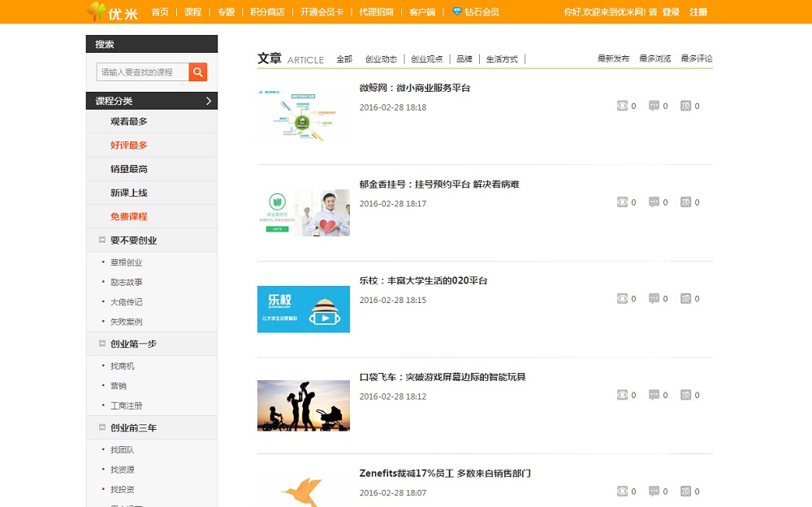
Task: Open 大佬传记 subcategory
Action: click(x=127, y=301)
